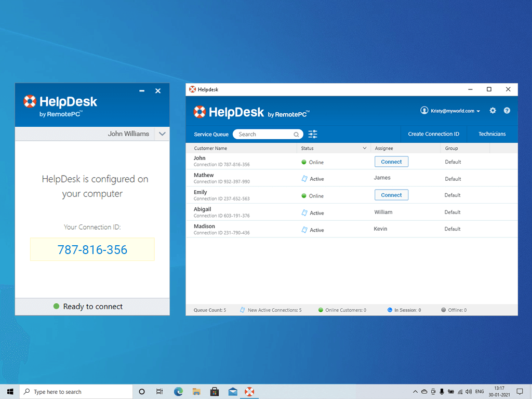Open the notification center icon
This screenshot has width=532, height=399.
[520, 392]
